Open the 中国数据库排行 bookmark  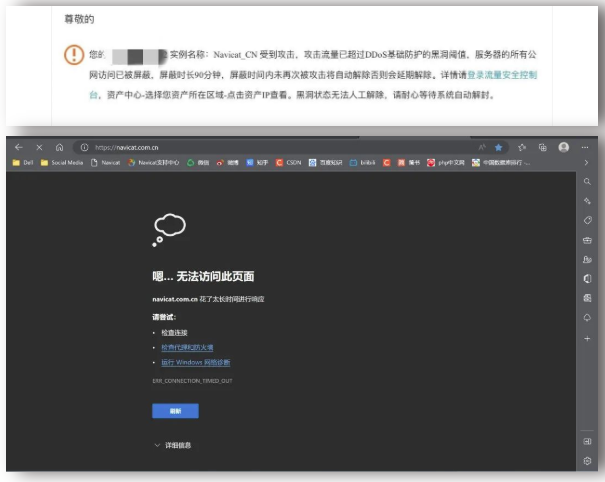(x=500, y=163)
